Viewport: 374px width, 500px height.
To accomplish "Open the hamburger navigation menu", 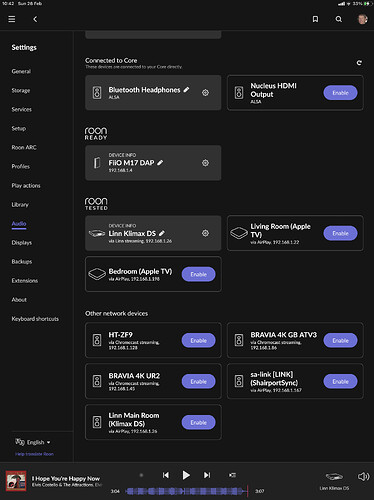I will point(12,19).
